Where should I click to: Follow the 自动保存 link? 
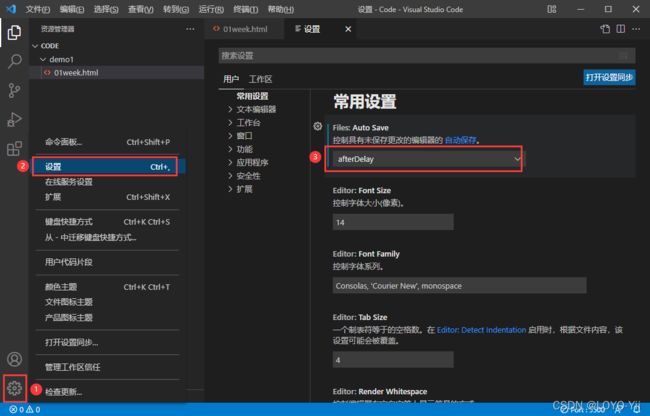click(460, 140)
